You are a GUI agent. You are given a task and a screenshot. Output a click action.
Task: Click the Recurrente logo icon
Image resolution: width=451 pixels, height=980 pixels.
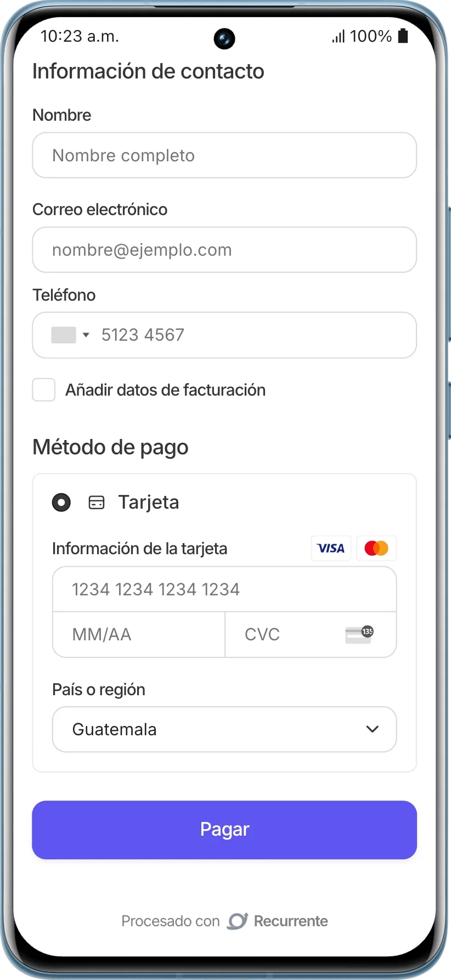[238, 921]
